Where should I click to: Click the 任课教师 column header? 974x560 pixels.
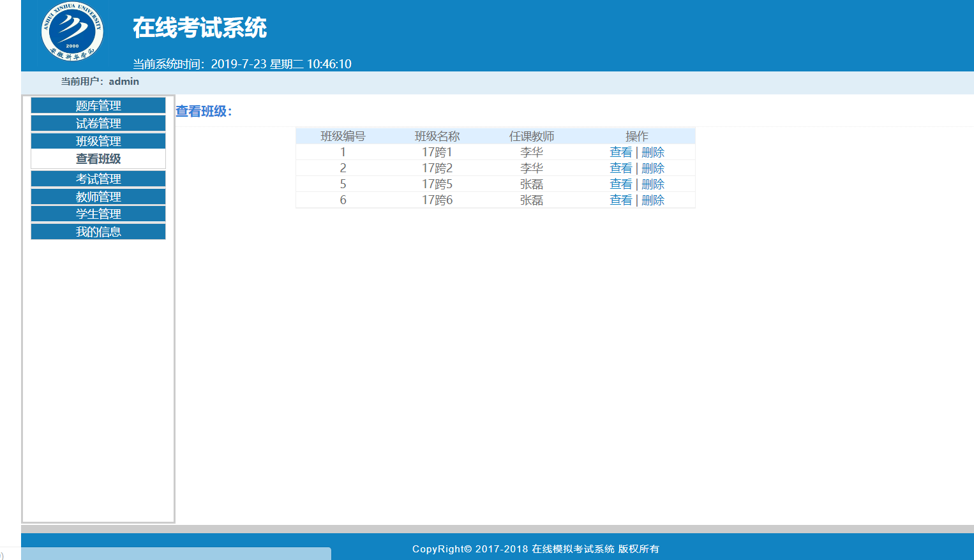click(532, 136)
